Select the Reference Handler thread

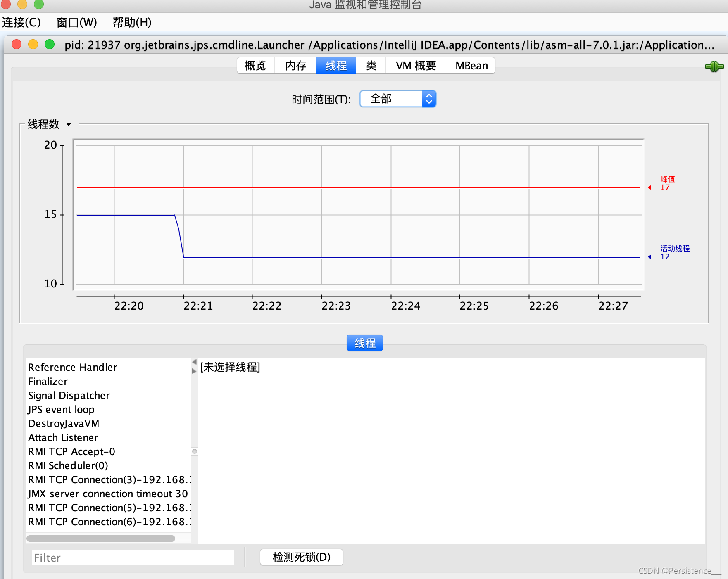click(x=108, y=367)
